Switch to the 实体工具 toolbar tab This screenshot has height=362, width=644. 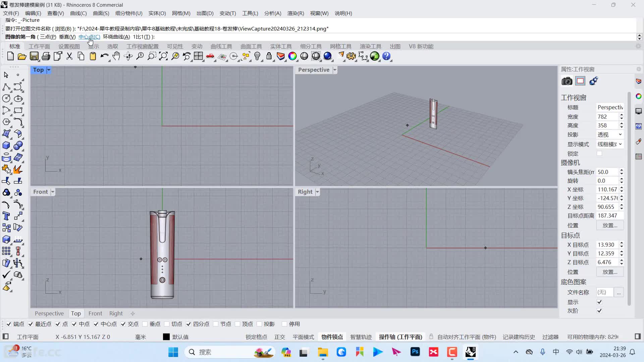pyautogui.click(x=281, y=46)
